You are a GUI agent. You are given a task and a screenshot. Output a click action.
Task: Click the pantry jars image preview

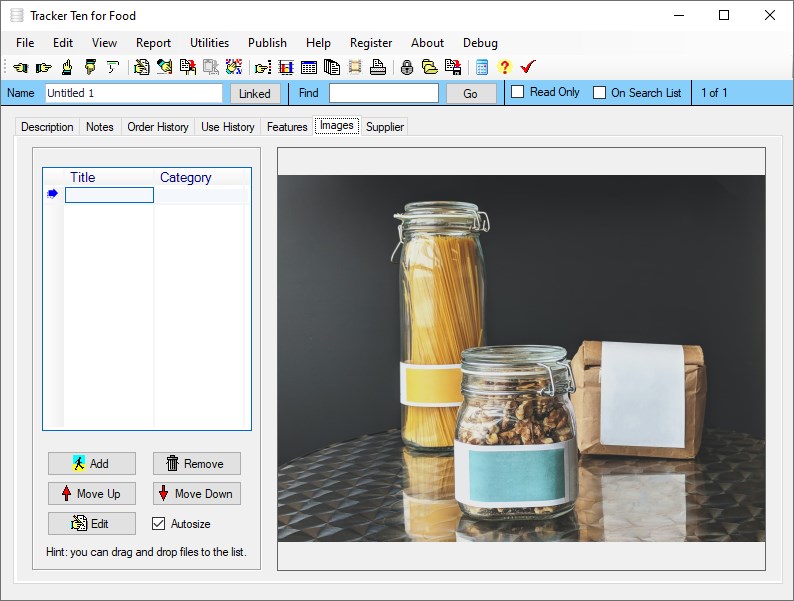522,358
